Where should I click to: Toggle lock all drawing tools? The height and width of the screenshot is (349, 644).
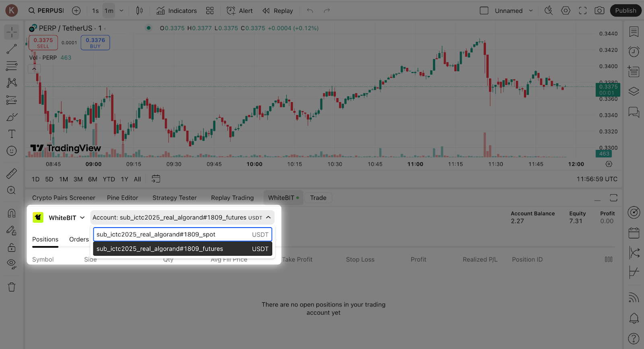12,247
